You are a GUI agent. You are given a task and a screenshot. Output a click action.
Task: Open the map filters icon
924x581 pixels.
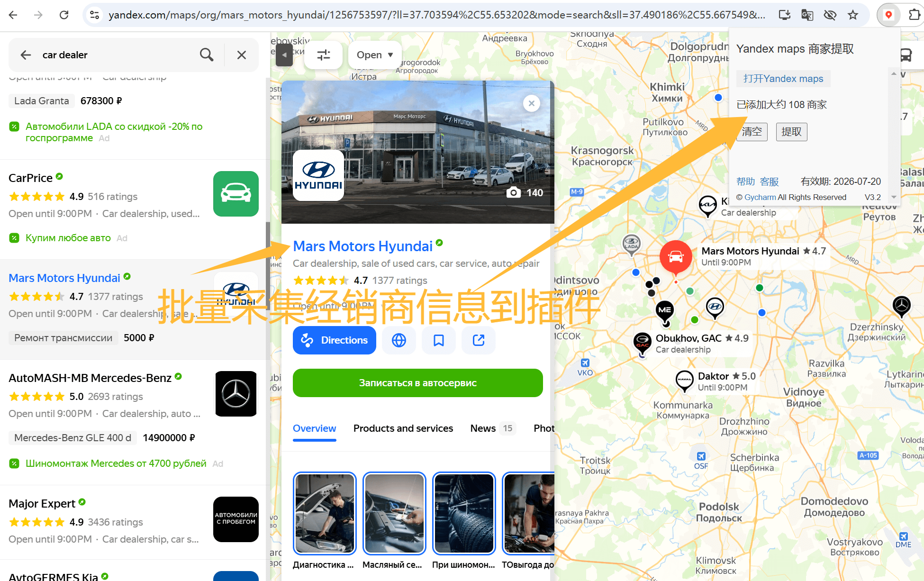[324, 55]
